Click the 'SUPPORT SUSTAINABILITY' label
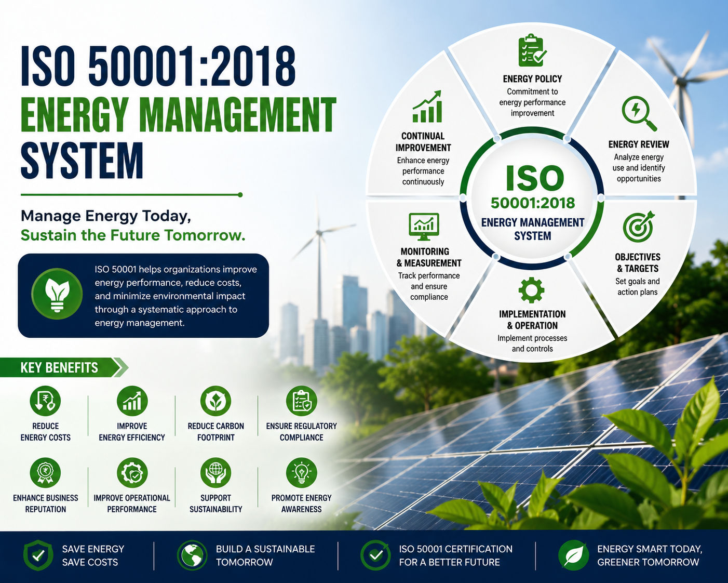 [215, 504]
